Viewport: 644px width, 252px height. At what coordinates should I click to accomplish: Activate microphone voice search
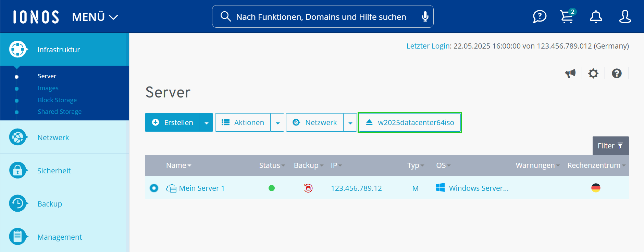click(x=425, y=16)
